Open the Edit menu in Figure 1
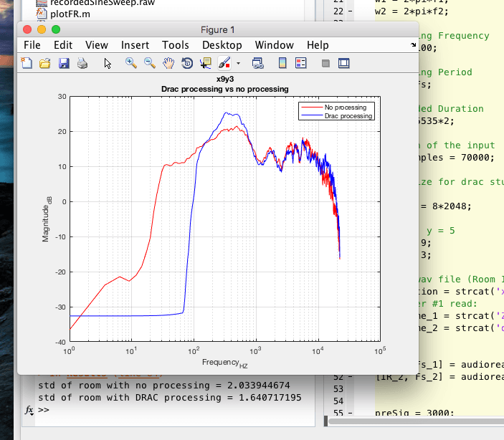This screenshot has height=440, width=504. pos(63,45)
